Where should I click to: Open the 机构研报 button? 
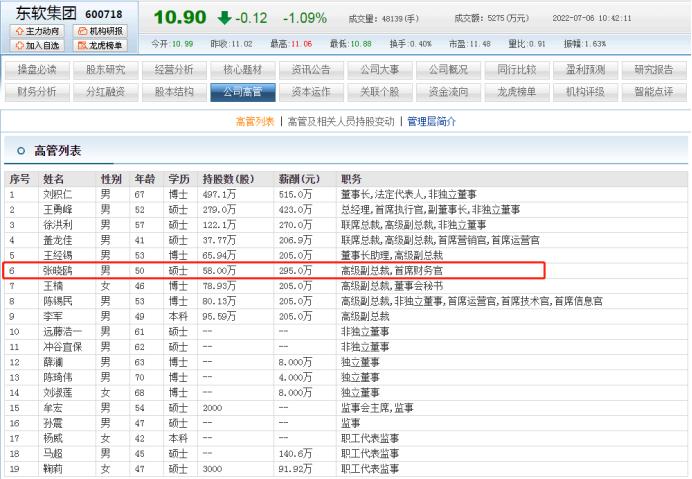(101, 31)
